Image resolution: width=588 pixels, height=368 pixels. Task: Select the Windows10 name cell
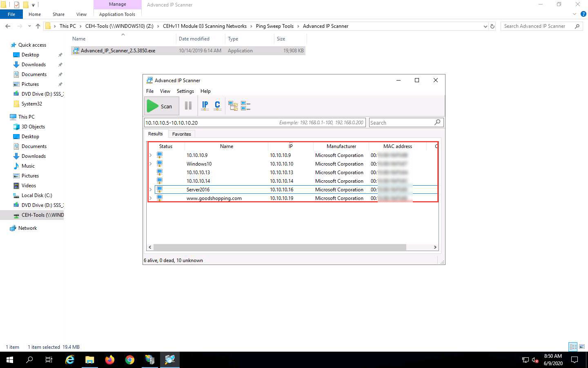(199, 164)
